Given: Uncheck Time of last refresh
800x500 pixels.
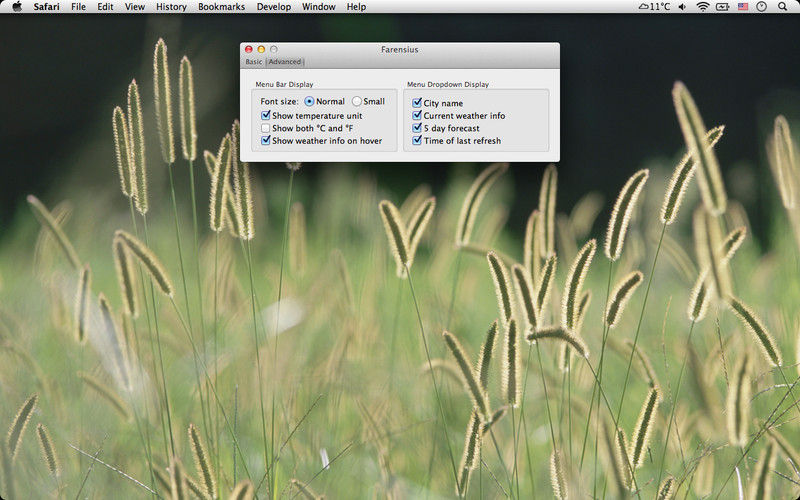Looking at the screenshot, I should 417,140.
